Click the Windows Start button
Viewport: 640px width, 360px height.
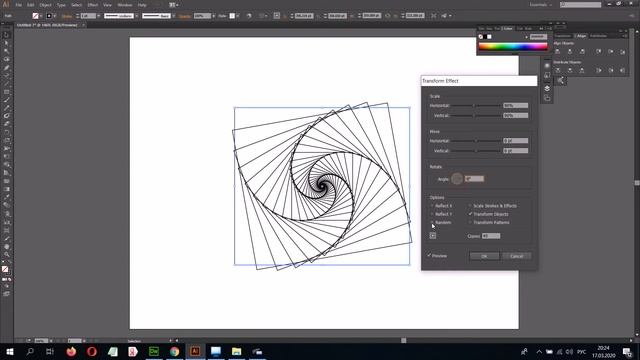pyautogui.click(x=9, y=351)
